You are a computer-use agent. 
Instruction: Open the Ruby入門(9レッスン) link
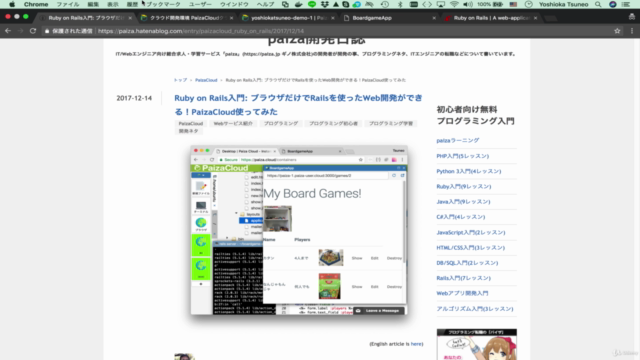(x=464, y=187)
